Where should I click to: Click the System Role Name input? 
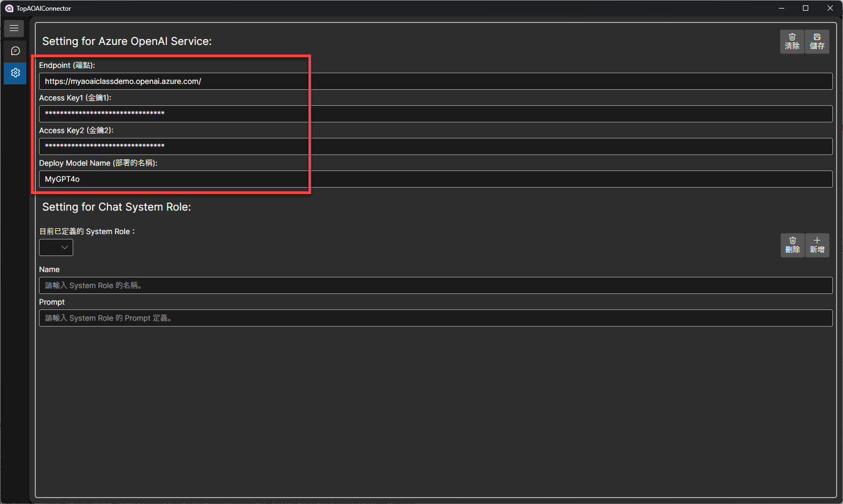coord(436,285)
